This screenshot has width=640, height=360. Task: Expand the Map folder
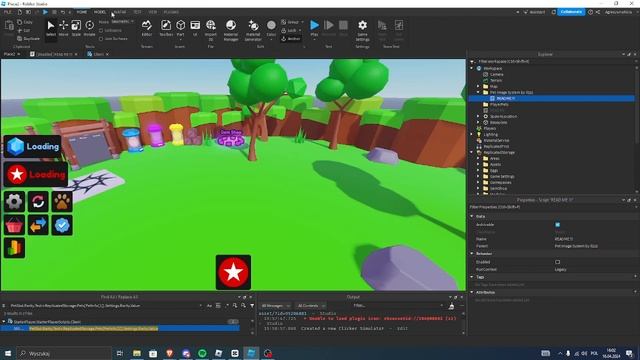tap(478, 87)
